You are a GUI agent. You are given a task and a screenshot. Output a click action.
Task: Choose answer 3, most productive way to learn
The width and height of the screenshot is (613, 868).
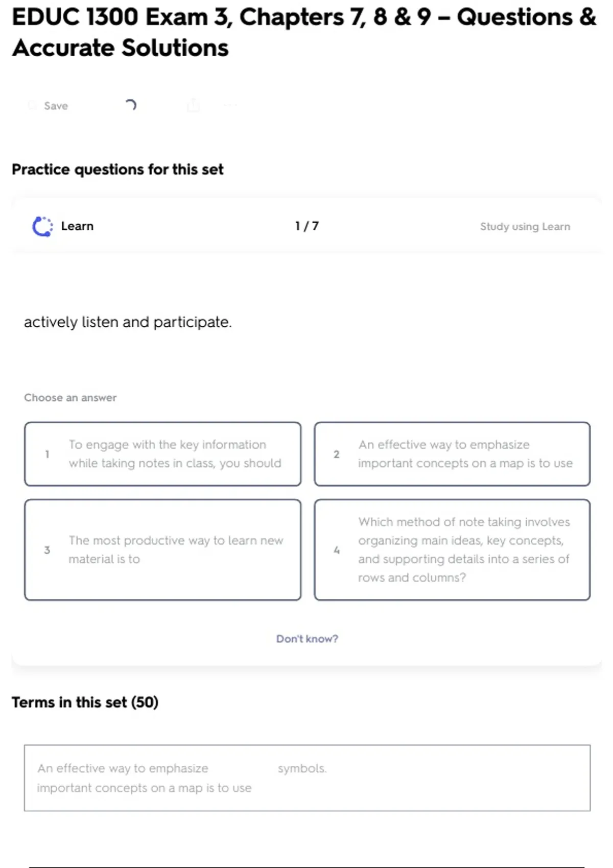pos(162,550)
